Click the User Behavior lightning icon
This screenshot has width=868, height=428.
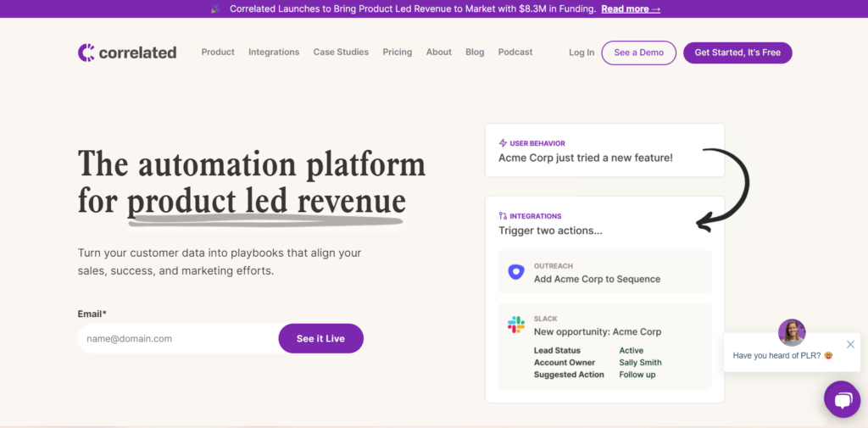pyautogui.click(x=503, y=143)
